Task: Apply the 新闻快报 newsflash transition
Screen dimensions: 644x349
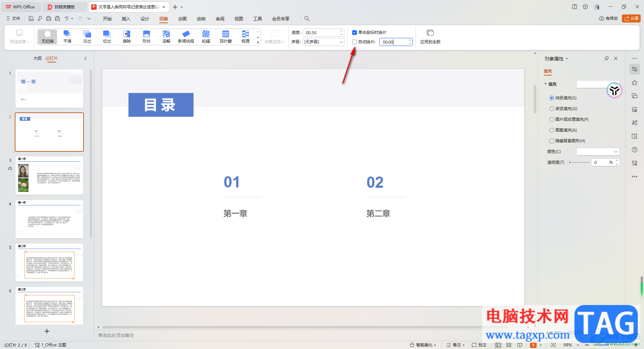Action: click(x=186, y=37)
